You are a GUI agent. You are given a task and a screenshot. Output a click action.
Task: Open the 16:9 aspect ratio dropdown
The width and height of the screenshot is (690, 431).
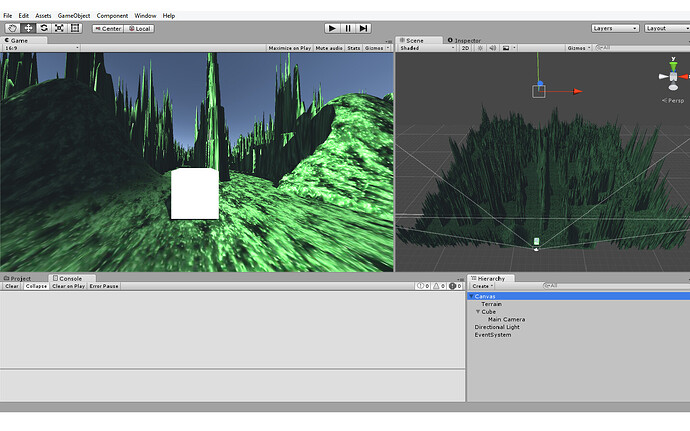(x=41, y=48)
